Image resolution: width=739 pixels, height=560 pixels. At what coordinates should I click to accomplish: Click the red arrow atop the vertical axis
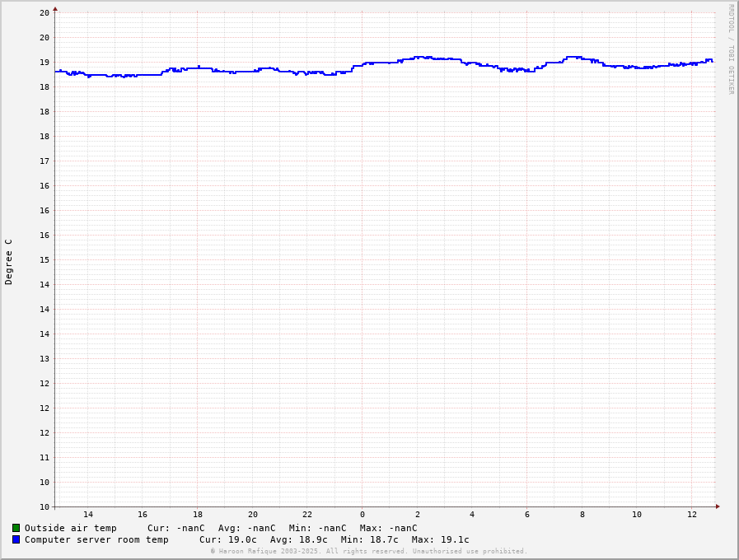click(x=55, y=8)
